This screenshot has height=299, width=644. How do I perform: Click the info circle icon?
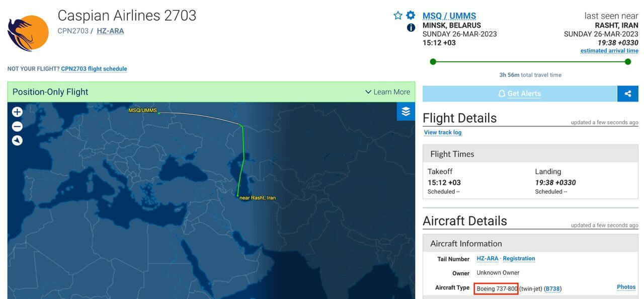pos(411,28)
